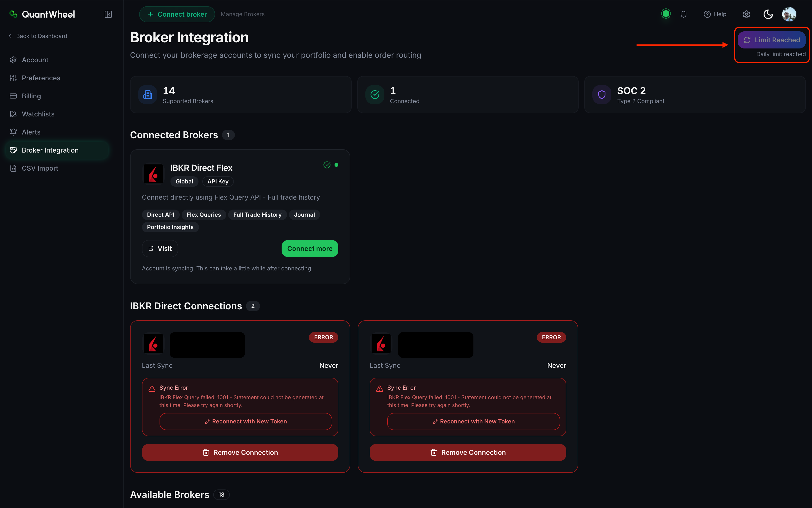Open the settings gear in top bar
Screen dimensions: 812x508
coord(746,14)
